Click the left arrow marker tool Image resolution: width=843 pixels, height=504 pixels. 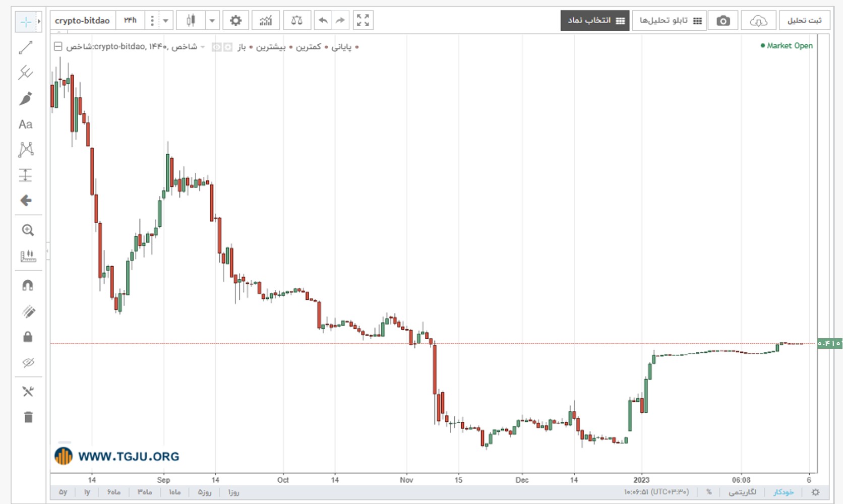click(x=26, y=201)
